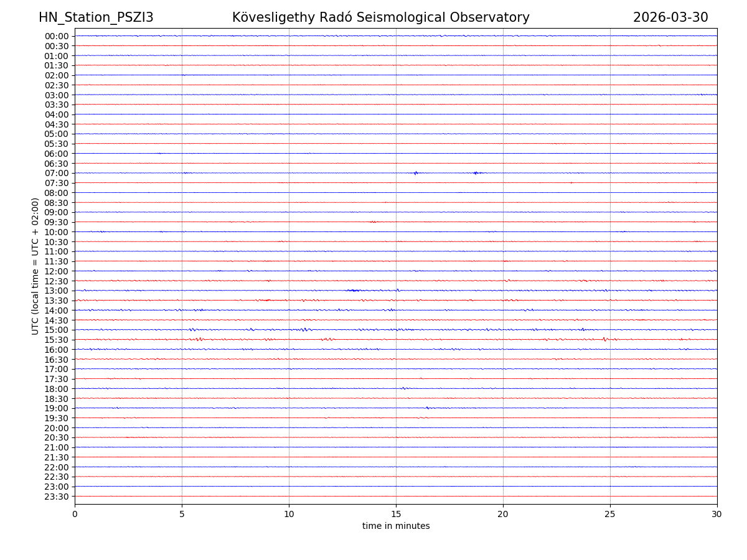Click the 23:30 row time label
This screenshot has height=560, width=747.
tap(57, 497)
